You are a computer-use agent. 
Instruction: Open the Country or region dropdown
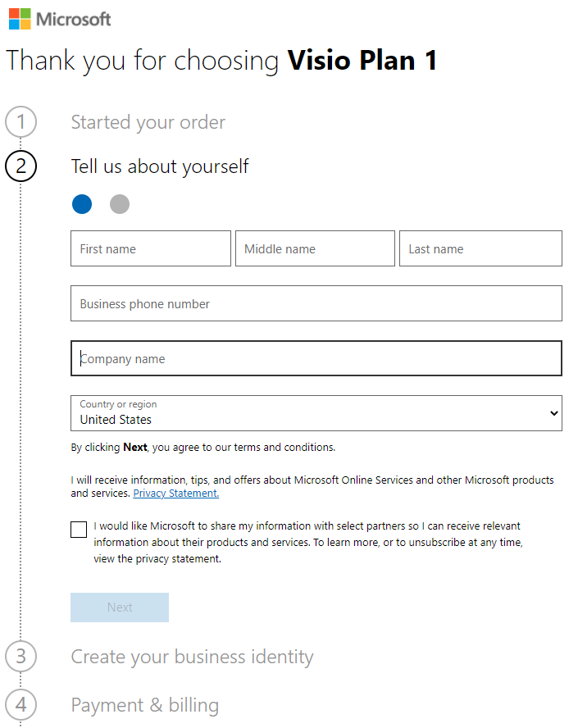coord(316,413)
